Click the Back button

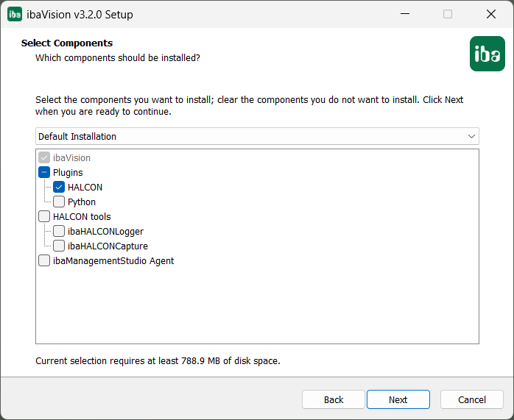(334, 399)
